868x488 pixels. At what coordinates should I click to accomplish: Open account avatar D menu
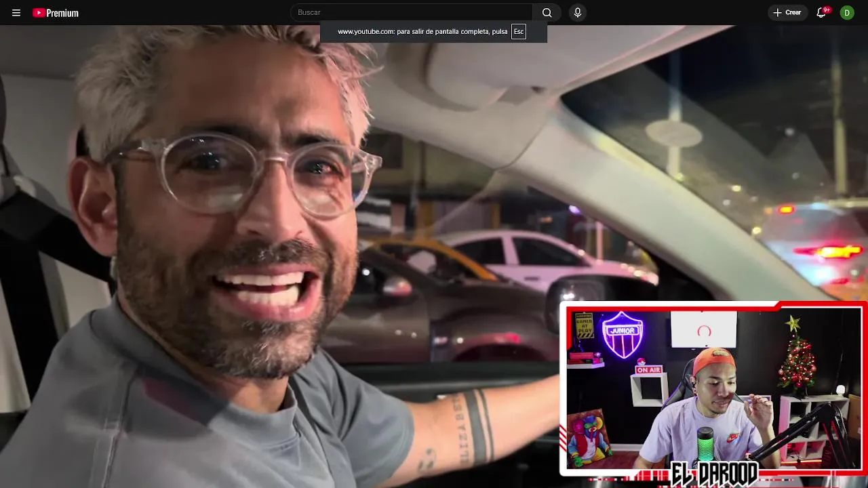coord(847,13)
